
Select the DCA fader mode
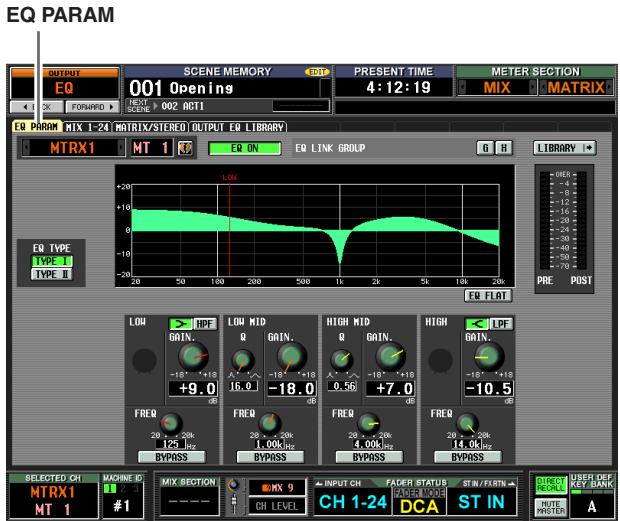419,506
